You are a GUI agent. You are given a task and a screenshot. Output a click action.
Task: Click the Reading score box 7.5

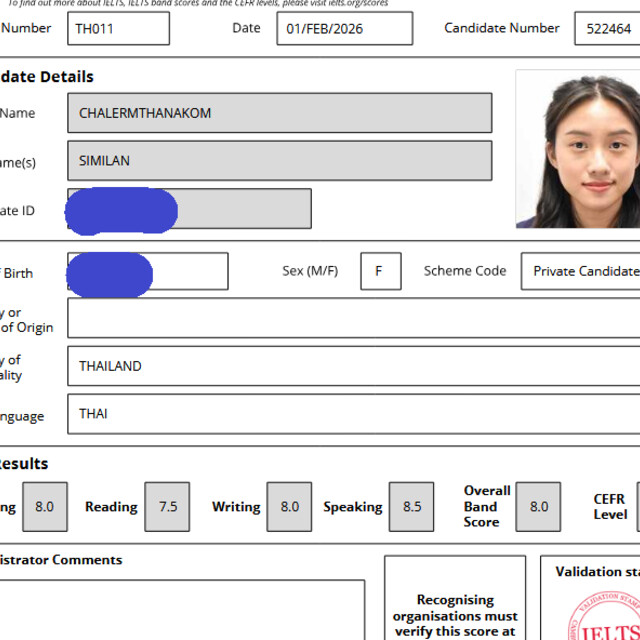coord(167,507)
